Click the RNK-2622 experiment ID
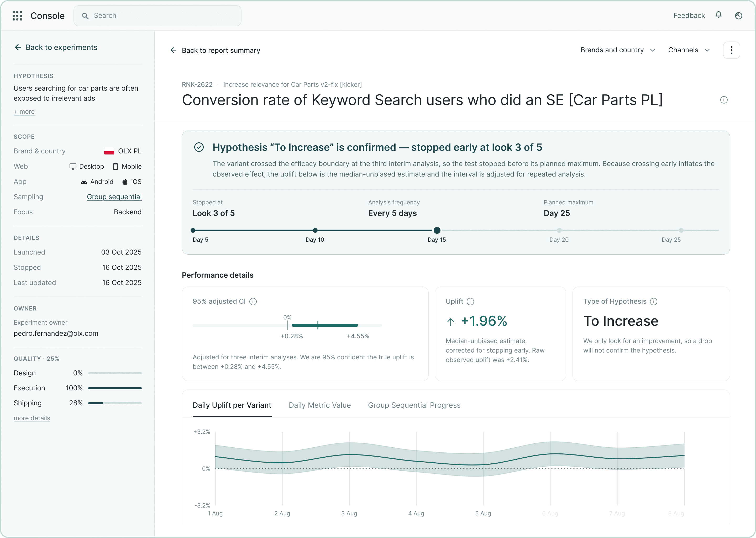 (197, 85)
